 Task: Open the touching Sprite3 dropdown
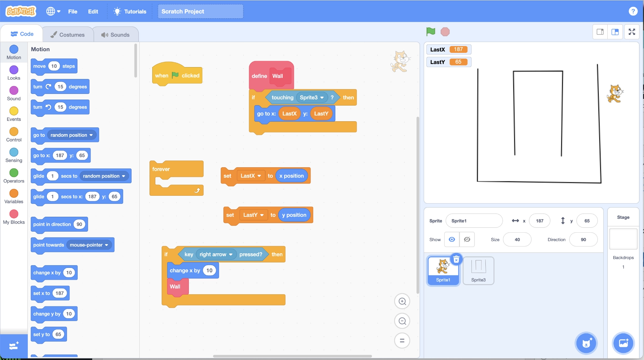click(322, 98)
